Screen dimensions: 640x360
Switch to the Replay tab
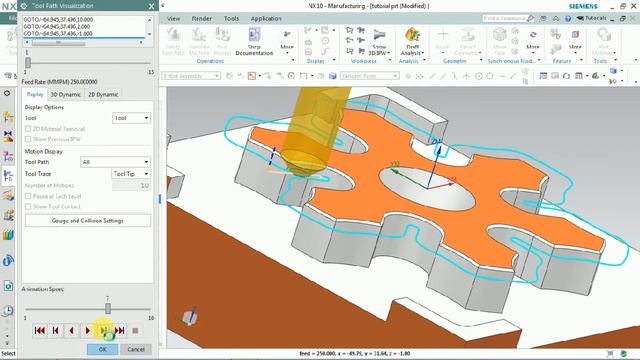[x=35, y=94]
